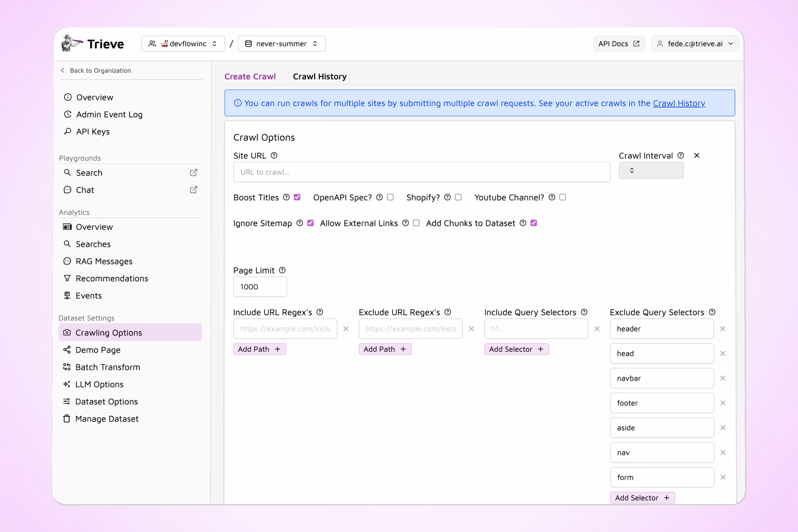Remove the 'navbar' exclude selector
The image size is (798, 532).
click(x=723, y=378)
